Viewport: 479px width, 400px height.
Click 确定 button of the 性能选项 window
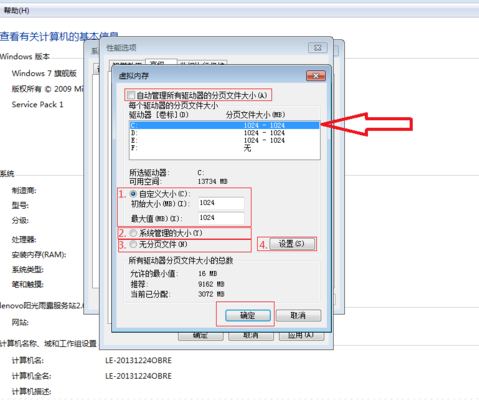click(201, 336)
